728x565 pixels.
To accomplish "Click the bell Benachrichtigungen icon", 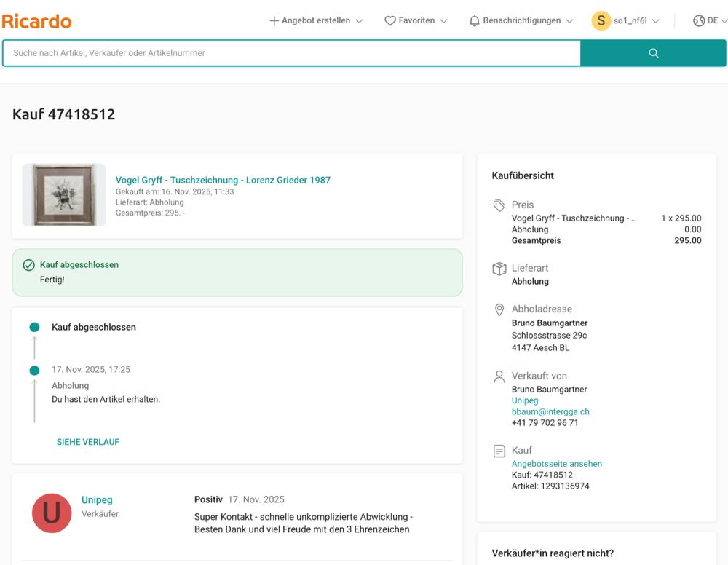I will (x=475, y=21).
